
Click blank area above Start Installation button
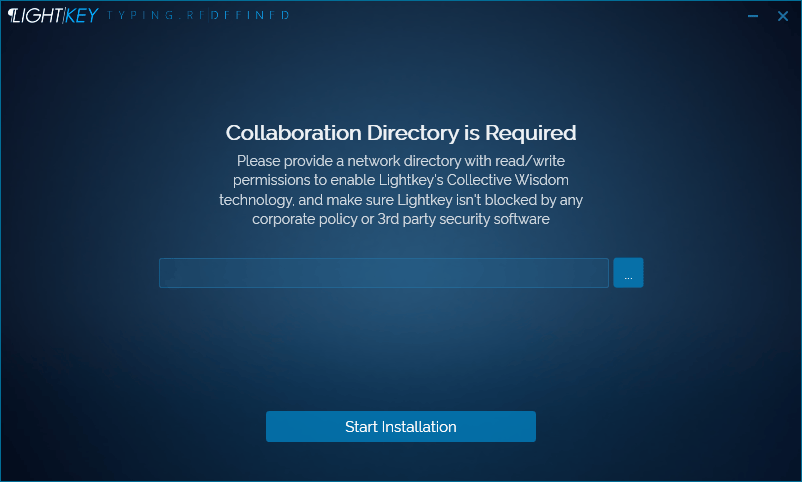pyautogui.click(x=400, y=360)
